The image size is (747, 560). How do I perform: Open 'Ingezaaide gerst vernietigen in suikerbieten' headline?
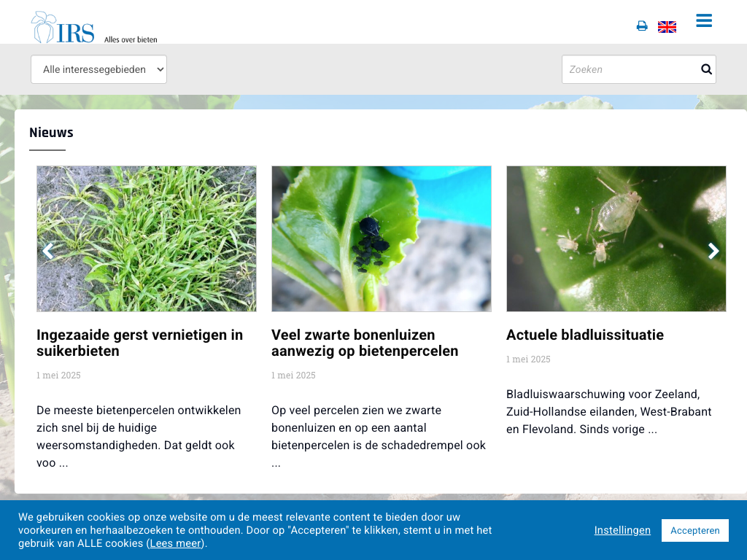(x=140, y=343)
